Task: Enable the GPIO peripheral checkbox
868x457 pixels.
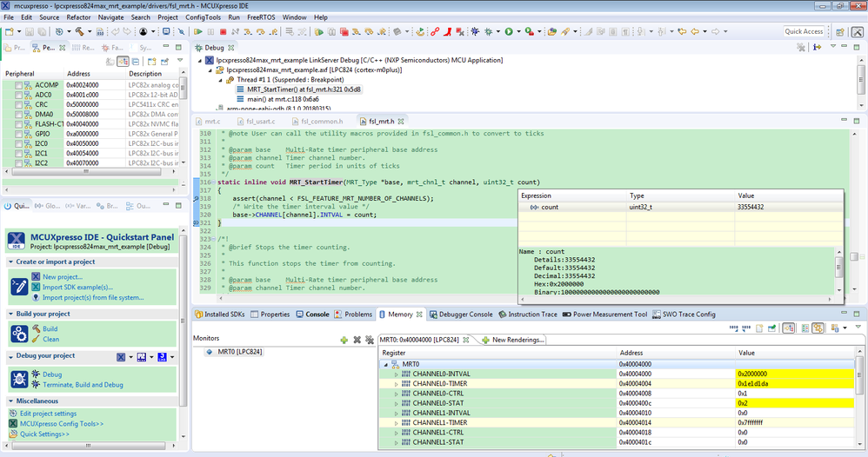Action: tap(18, 133)
